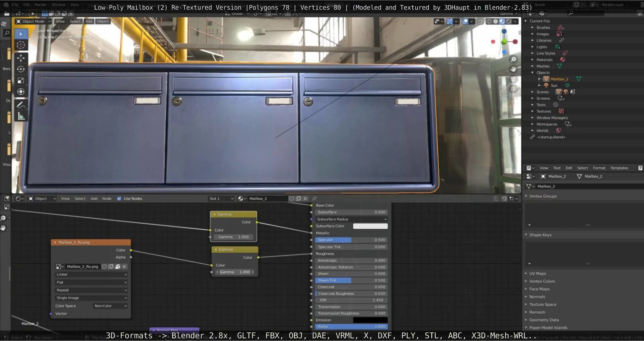Open the Flat projection dropdown
This screenshot has width=644, height=341.
coord(91,282)
